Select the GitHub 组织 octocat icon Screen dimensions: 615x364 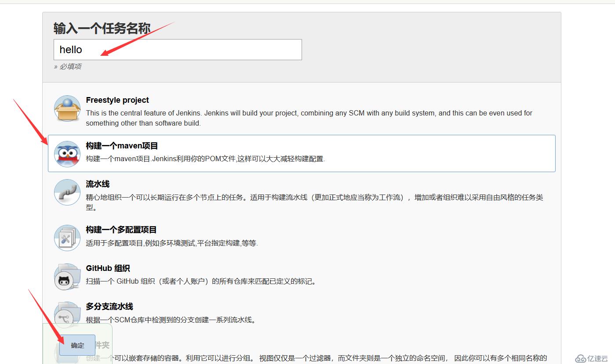(x=67, y=277)
